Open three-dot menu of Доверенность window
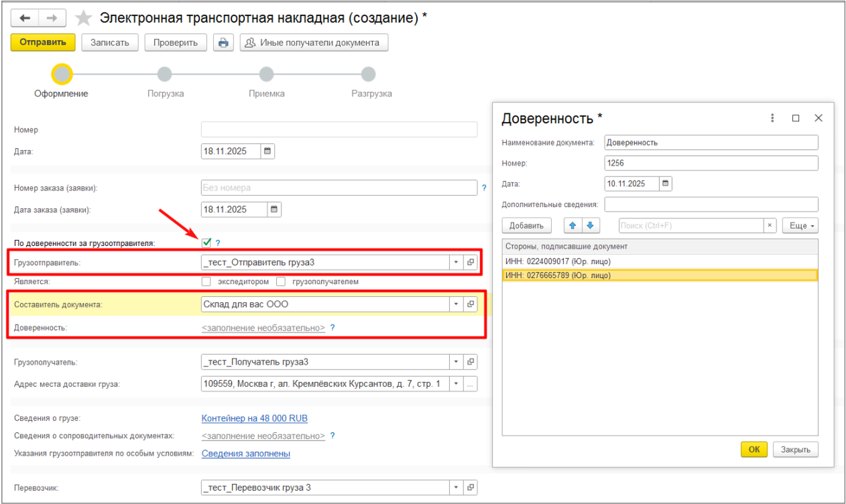 tap(772, 117)
